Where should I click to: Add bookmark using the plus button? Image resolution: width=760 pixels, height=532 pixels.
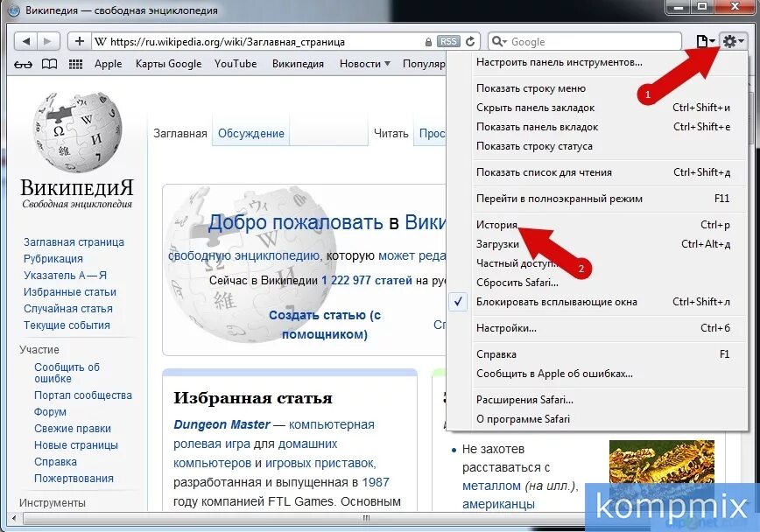click(x=80, y=42)
